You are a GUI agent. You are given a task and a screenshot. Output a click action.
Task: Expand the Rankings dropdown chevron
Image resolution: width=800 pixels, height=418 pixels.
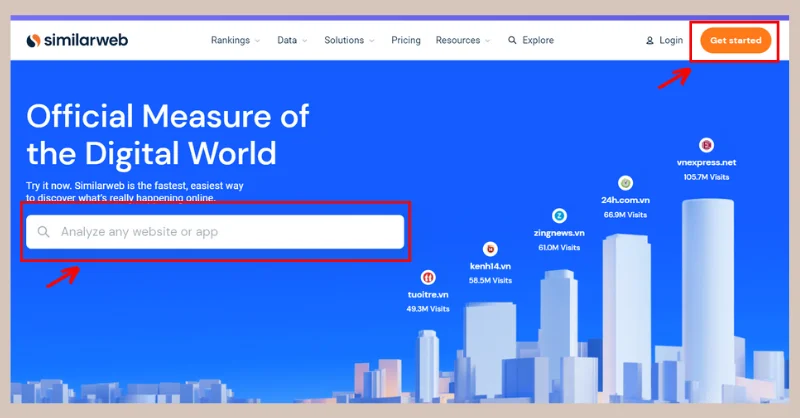257,41
